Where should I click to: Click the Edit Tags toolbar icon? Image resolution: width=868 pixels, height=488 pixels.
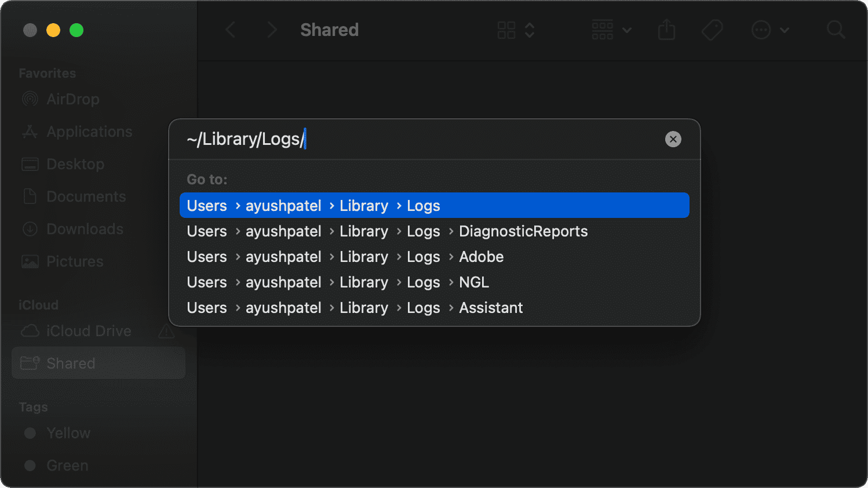712,30
